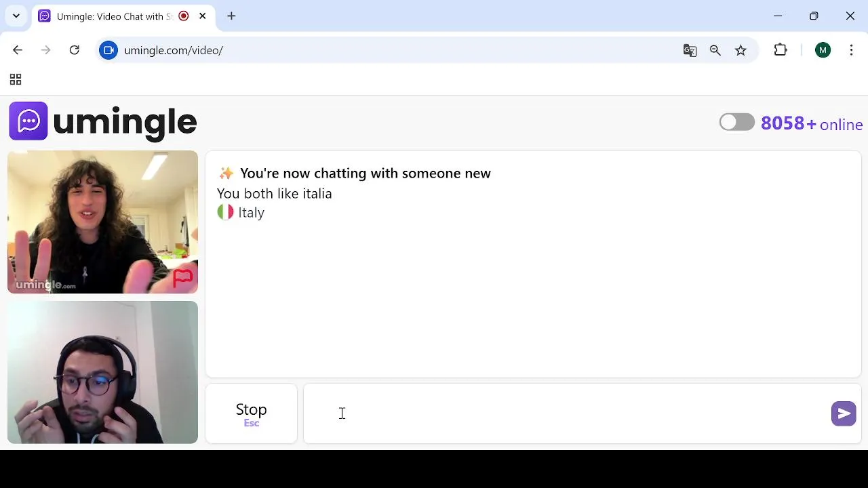
Task: Click the zoom magnifier icon in address bar
Action: (x=715, y=50)
